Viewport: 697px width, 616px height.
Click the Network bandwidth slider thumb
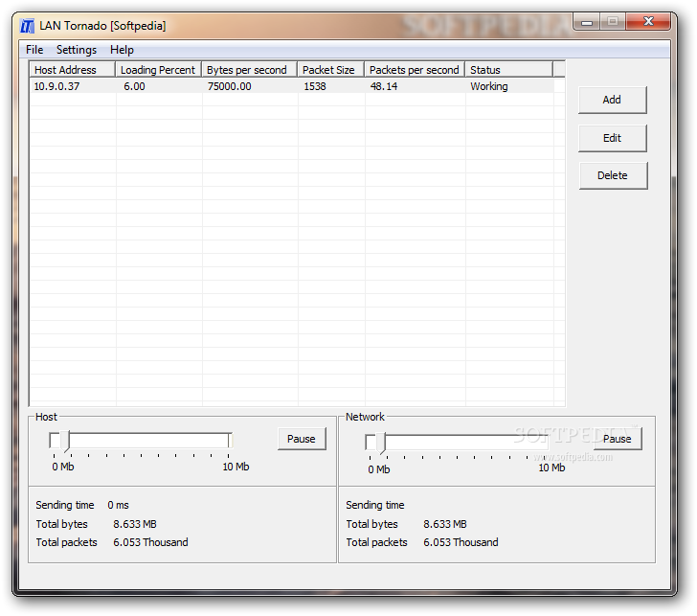(381, 443)
